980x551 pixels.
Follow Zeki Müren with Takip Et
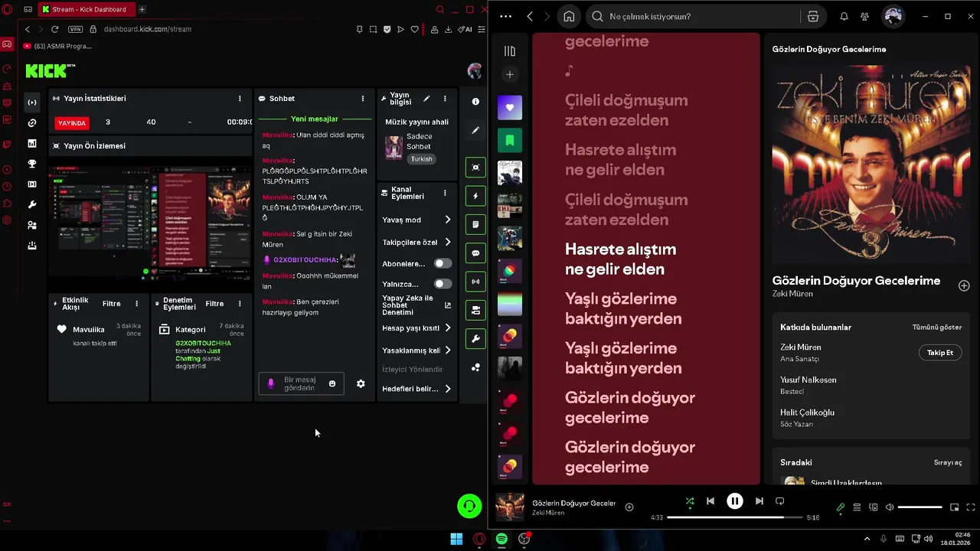[x=940, y=353]
